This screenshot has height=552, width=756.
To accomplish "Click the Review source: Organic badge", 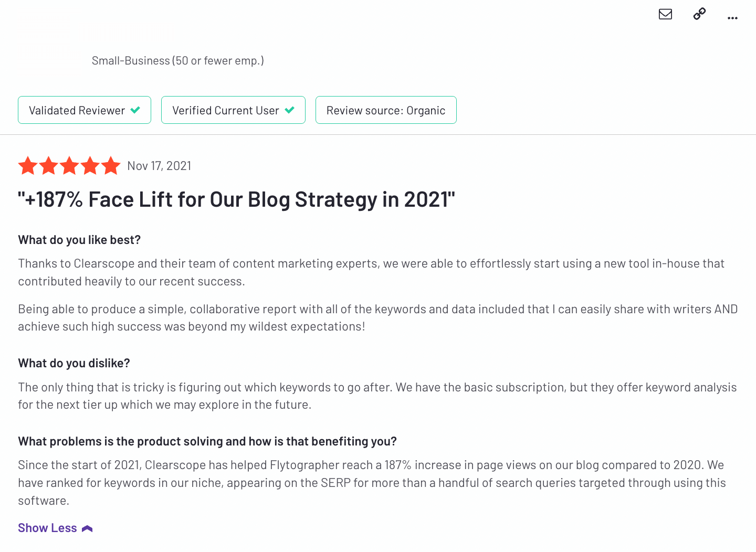I will pyautogui.click(x=386, y=110).
